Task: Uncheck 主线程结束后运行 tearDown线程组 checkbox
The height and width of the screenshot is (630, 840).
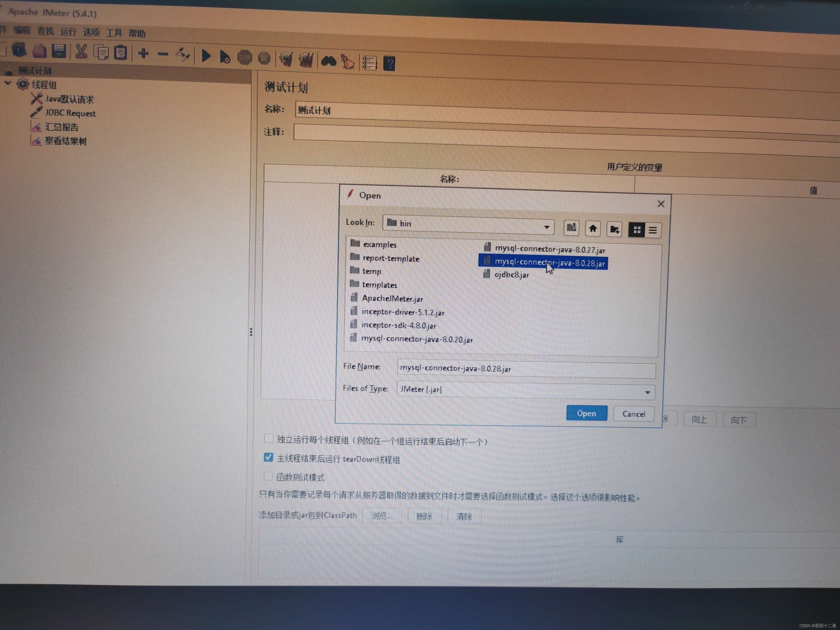Action: [x=268, y=457]
